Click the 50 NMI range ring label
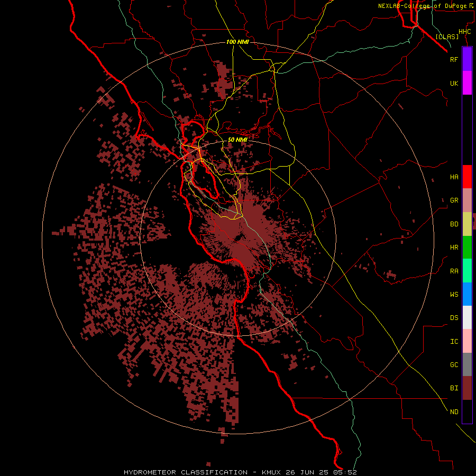The height and width of the screenshot is (476, 476). (237, 140)
